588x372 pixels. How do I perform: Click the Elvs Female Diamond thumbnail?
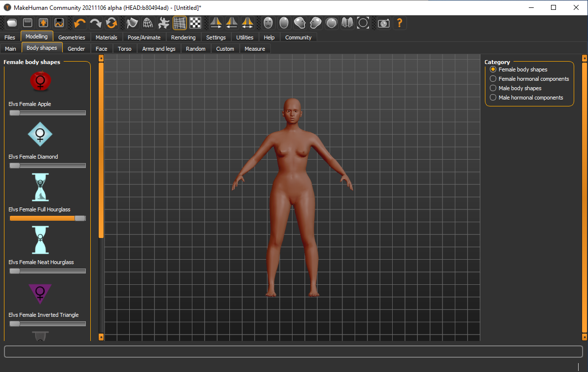pyautogui.click(x=40, y=134)
